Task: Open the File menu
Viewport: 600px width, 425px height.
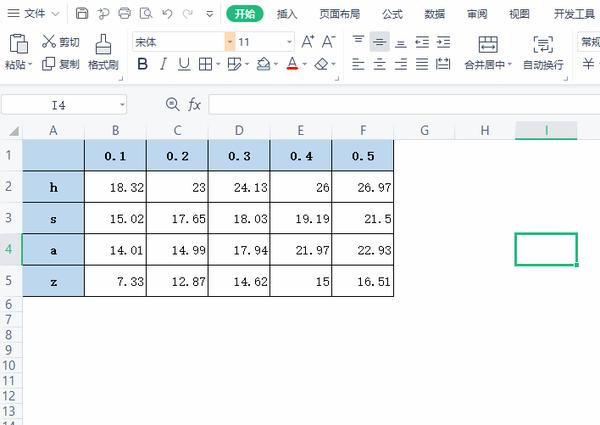Action: [x=33, y=14]
